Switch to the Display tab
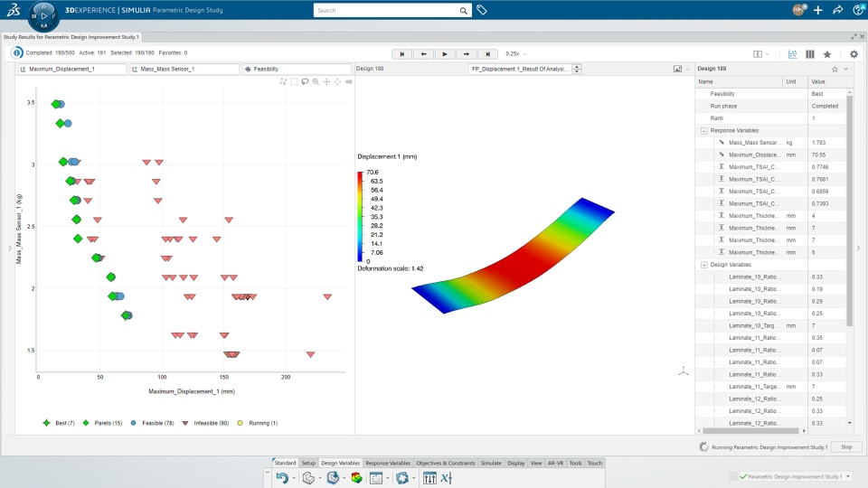 pyautogui.click(x=516, y=463)
